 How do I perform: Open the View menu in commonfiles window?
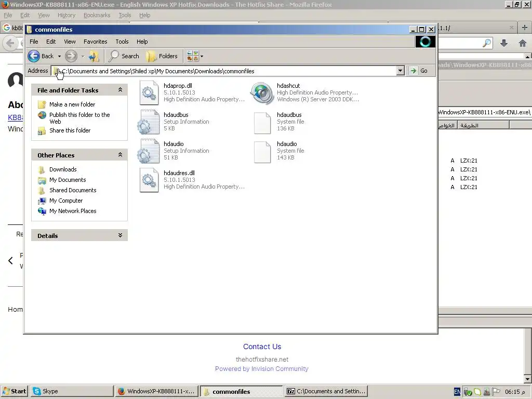click(70, 42)
